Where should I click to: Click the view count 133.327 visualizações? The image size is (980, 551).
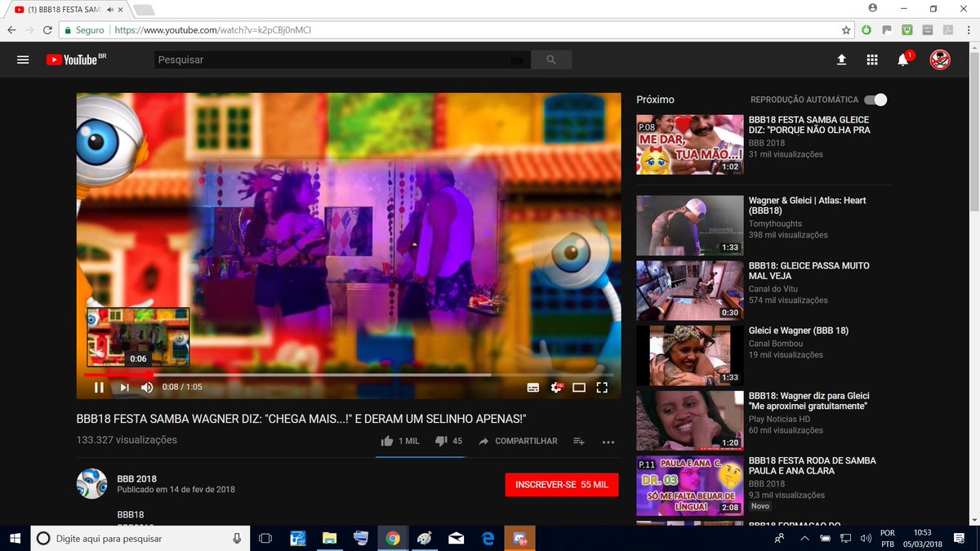tap(127, 440)
